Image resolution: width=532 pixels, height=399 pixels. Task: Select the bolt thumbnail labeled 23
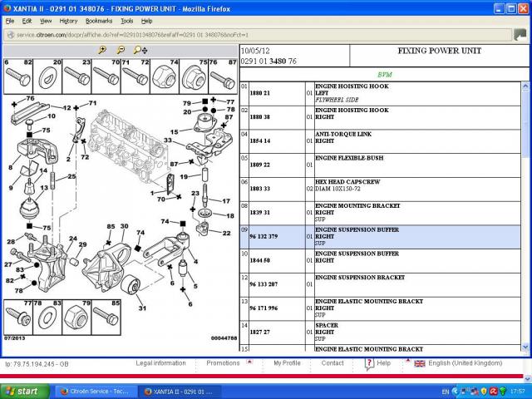(x=76, y=76)
